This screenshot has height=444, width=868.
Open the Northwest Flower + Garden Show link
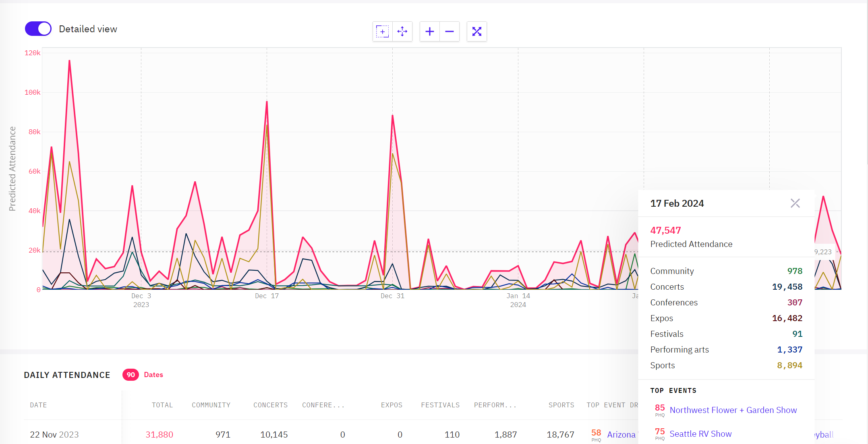click(733, 410)
